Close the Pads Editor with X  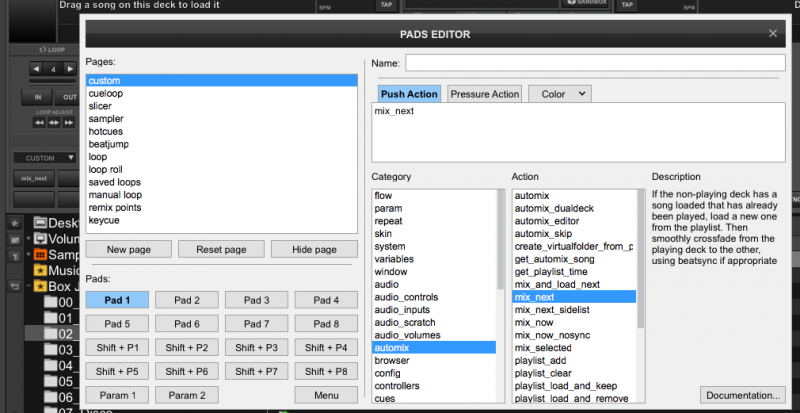tap(772, 33)
